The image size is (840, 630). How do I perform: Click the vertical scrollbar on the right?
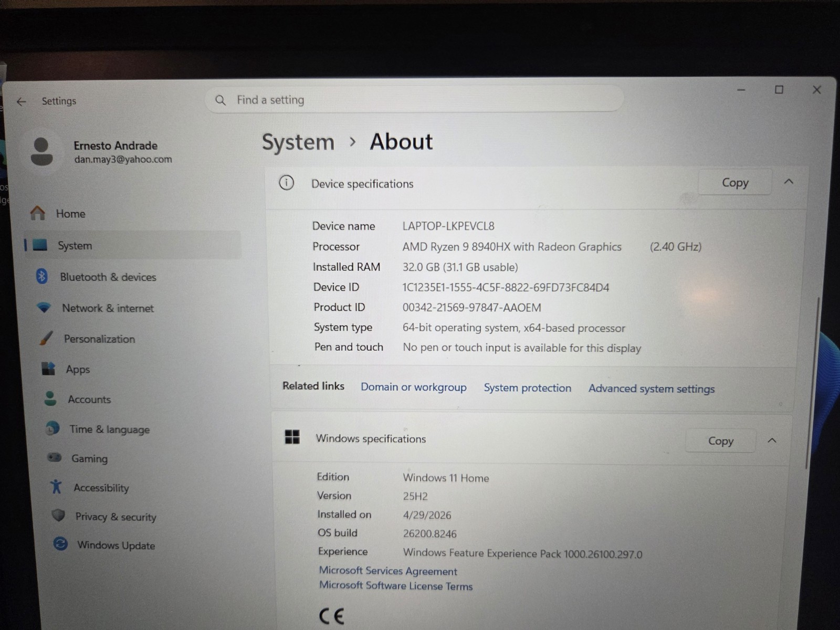(812, 383)
